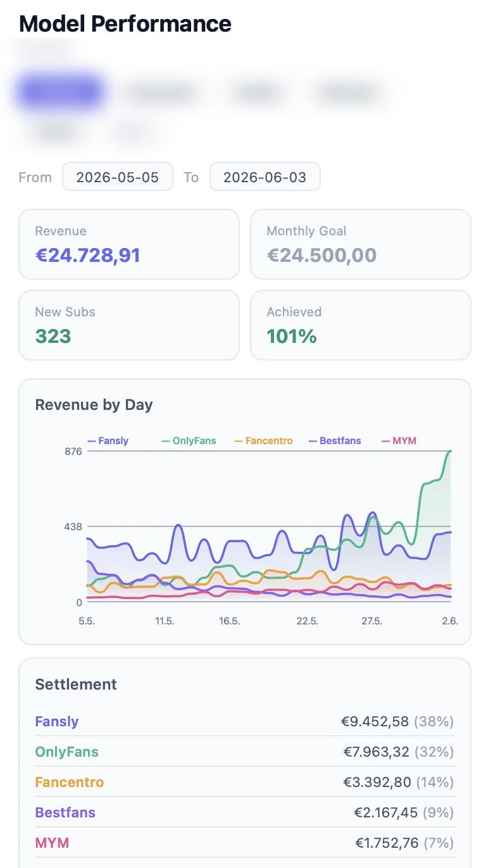486x868 pixels.
Task: Click the 11.5. x-axis date label
Action: (x=165, y=621)
